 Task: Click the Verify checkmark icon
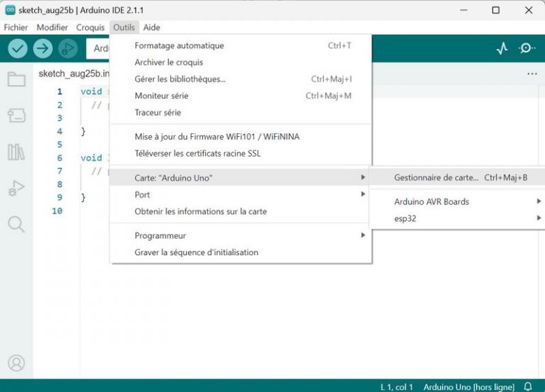[18, 48]
